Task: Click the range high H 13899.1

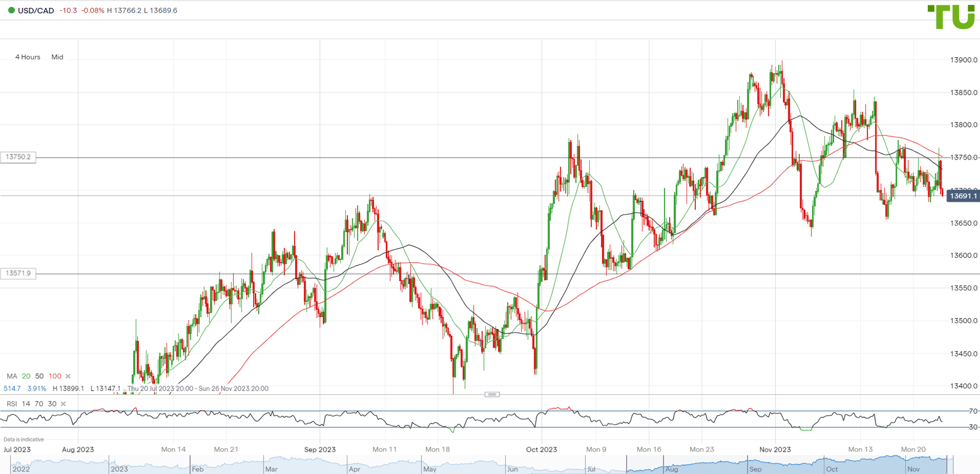Action: click(x=68, y=388)
